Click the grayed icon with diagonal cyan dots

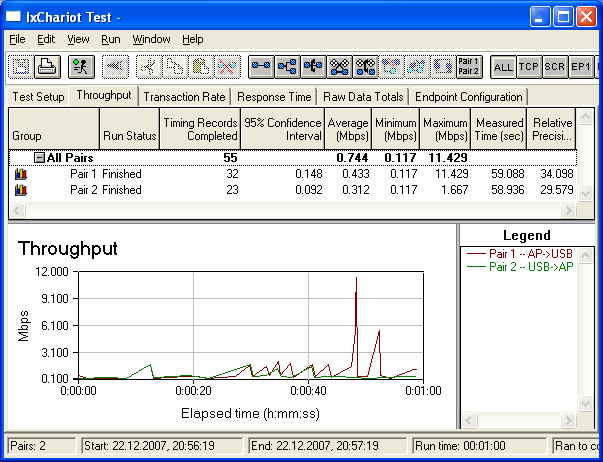(x=418, y=67)
